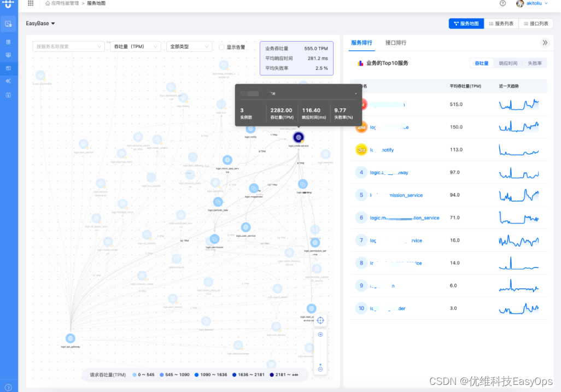Open the service name search dropdown

pos(68,46)
